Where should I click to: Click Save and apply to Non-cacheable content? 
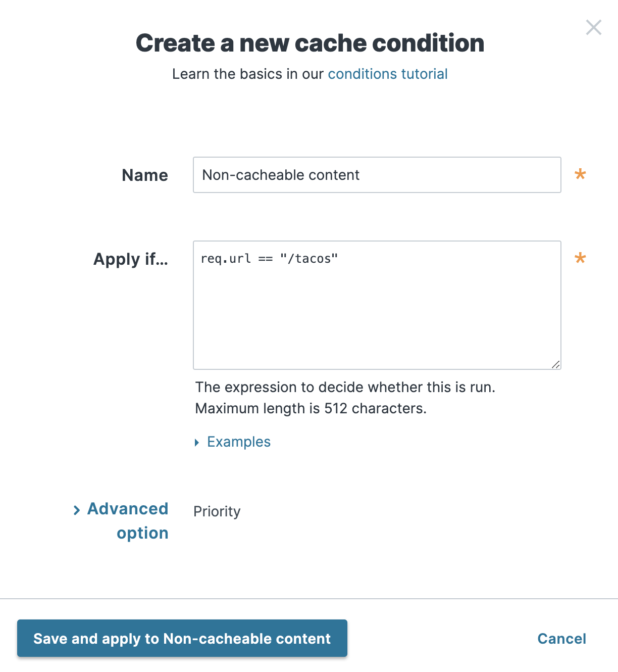click(182, 638)
